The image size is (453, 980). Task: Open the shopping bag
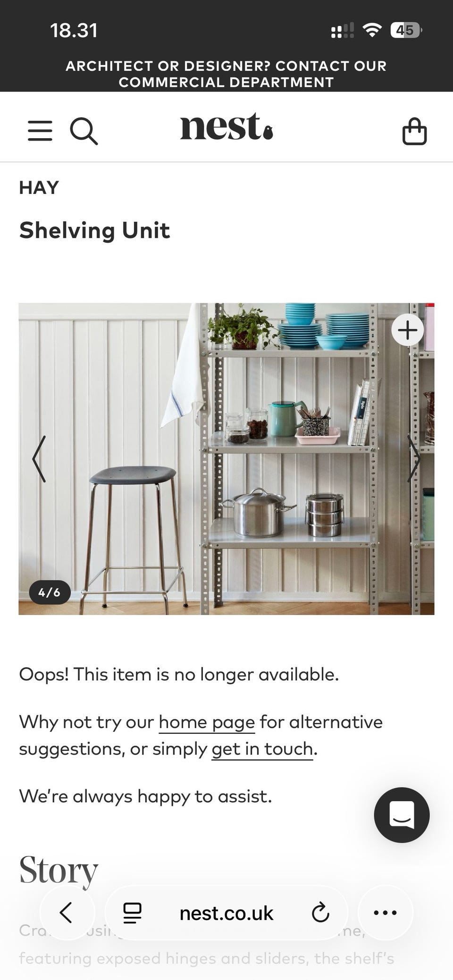point(414,131)
